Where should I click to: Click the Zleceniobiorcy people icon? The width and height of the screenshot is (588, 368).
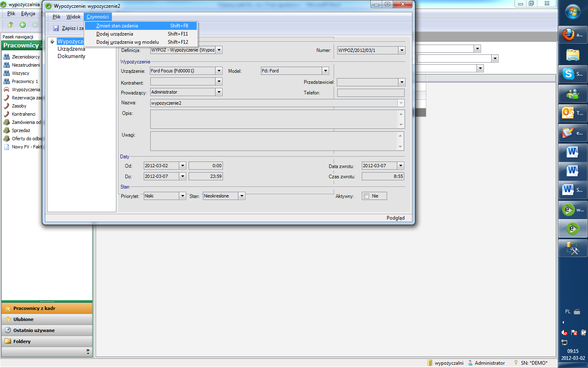point(7,57)
